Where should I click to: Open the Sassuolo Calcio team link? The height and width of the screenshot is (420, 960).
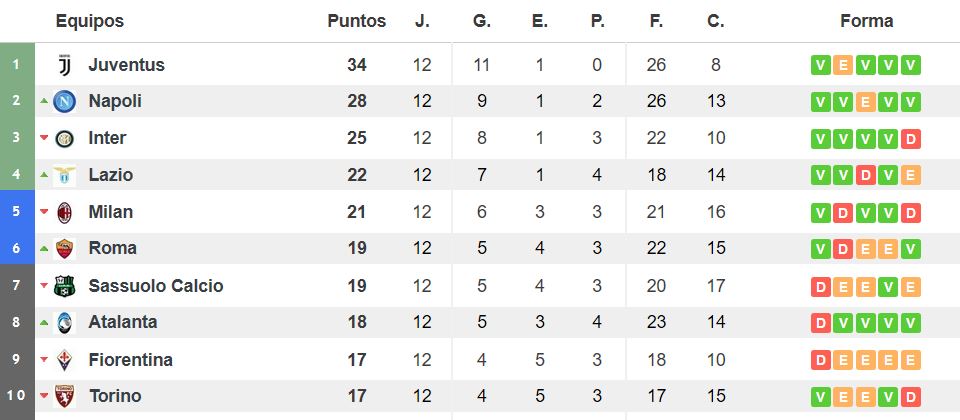(156, 286)
